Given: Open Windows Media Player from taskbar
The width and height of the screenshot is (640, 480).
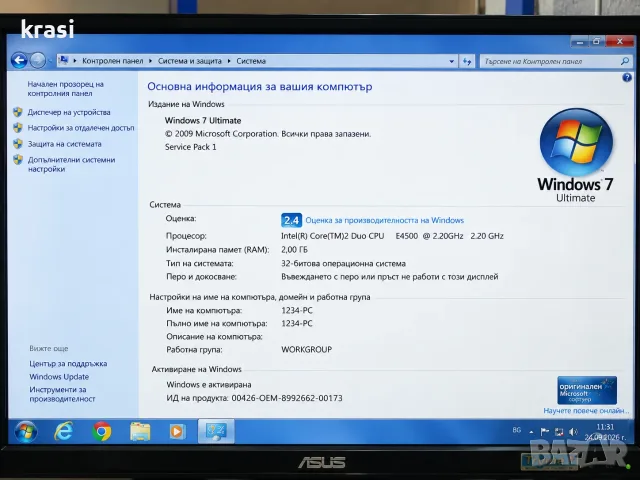Looking at the screenshot, I should 177,431.
